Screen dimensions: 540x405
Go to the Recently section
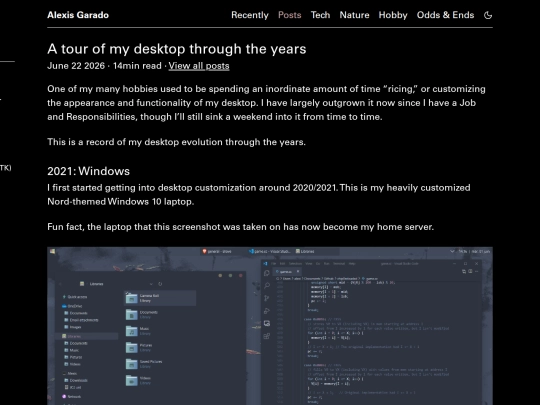pyautogui.click(x=250, y=15)
